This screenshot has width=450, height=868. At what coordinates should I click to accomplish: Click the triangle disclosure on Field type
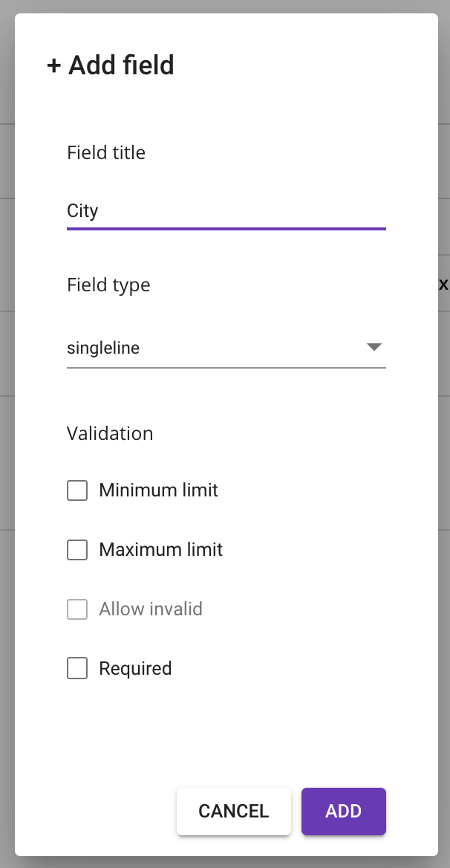(x=374, y=346)
